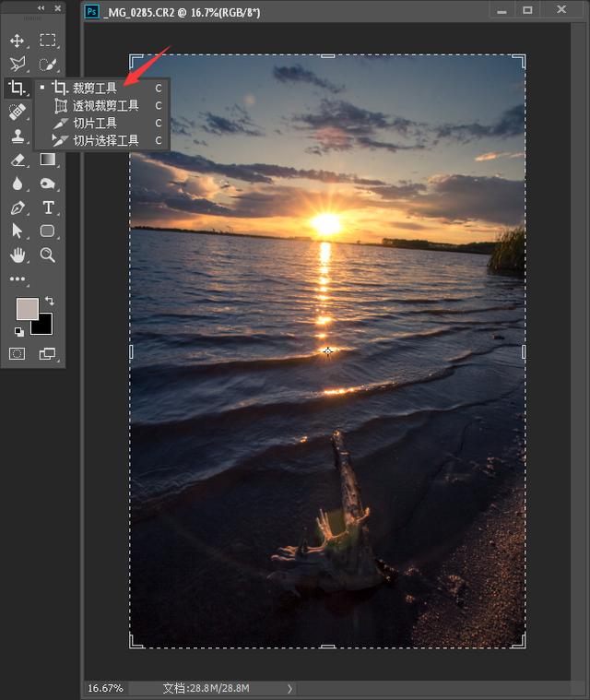Image resolution: width=590 pixels, height=700 pixels.
Task: Select the Polygonal Lasso tool
Action: (x=17, y=65)
